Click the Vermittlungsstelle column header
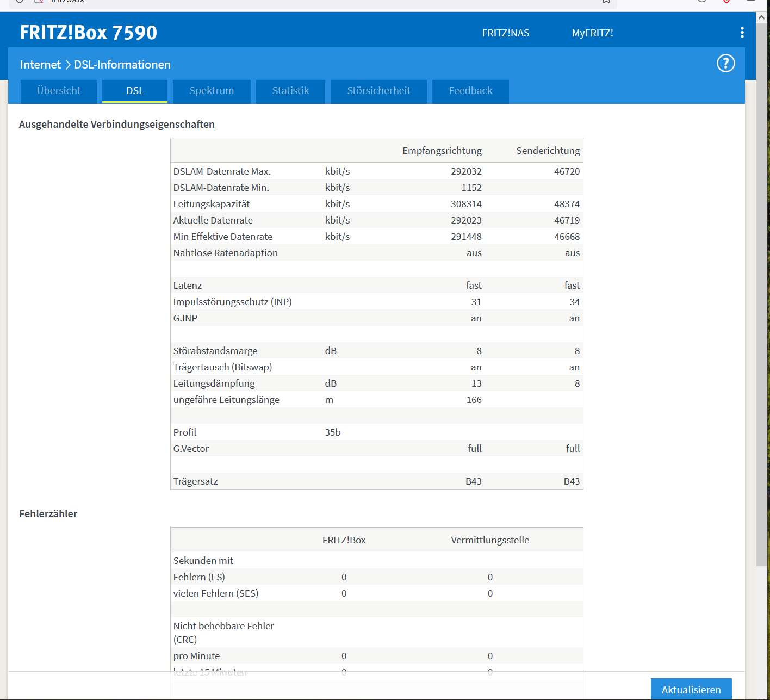The image size is (770, 700). tap(490, 540)
